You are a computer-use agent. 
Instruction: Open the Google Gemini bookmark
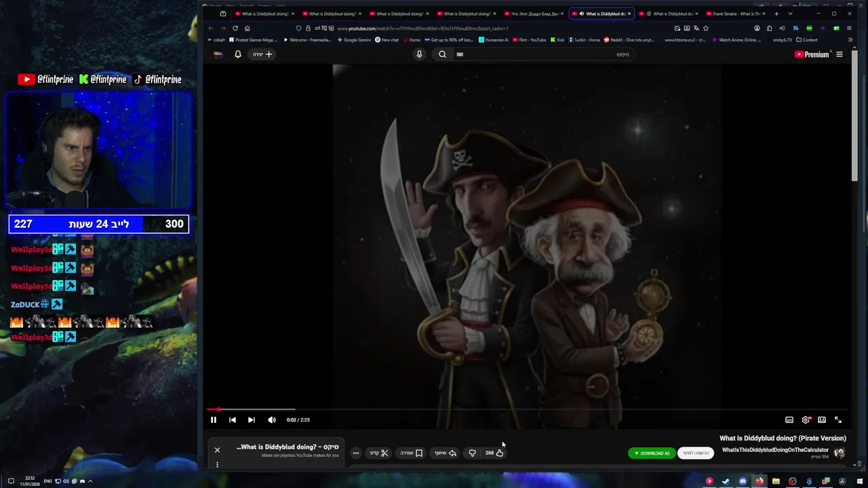(355, 40)
